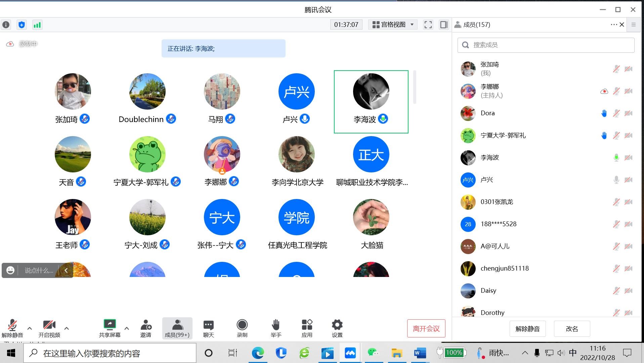Enter full screen mode
This screenshot has width=644, height=363.
click(428, 25)
